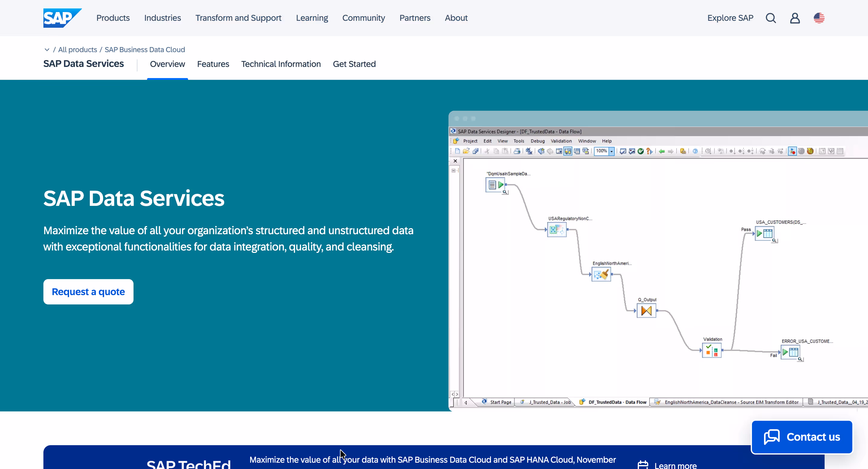Click the Paste toolbar icon

tap(505, 151)
